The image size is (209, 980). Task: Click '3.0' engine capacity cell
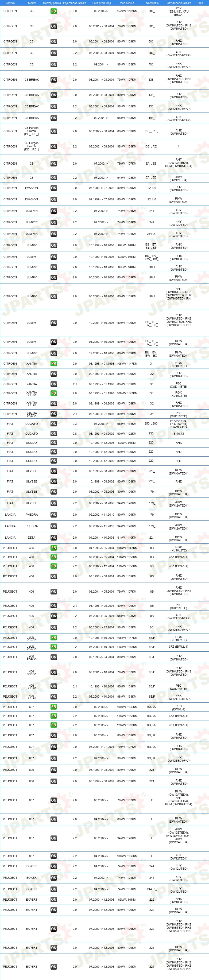(x=75, y=11)
